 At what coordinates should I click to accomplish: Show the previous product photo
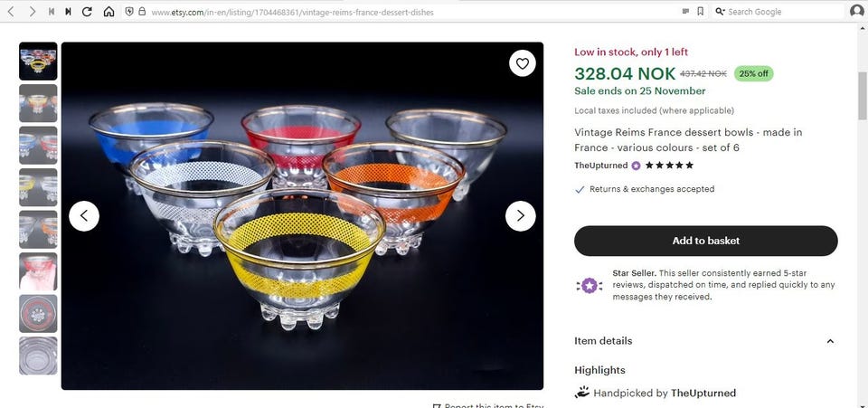pos(84,215)
